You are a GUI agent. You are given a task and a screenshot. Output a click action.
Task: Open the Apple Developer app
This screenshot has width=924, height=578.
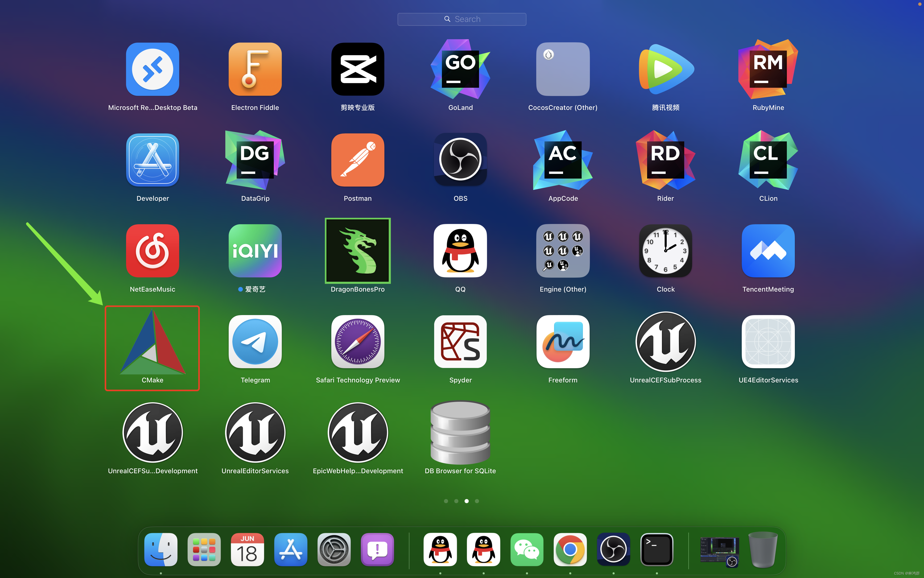point(152,160)
